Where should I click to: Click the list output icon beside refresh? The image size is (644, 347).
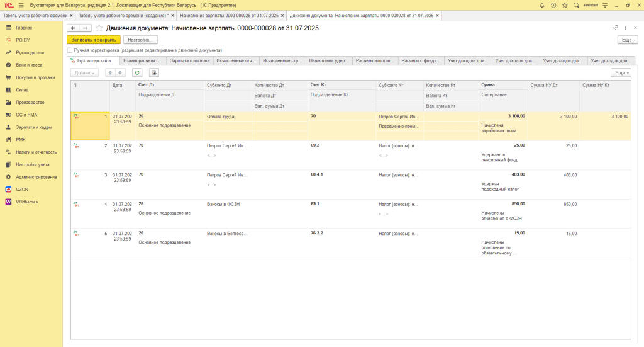[153, 73]
